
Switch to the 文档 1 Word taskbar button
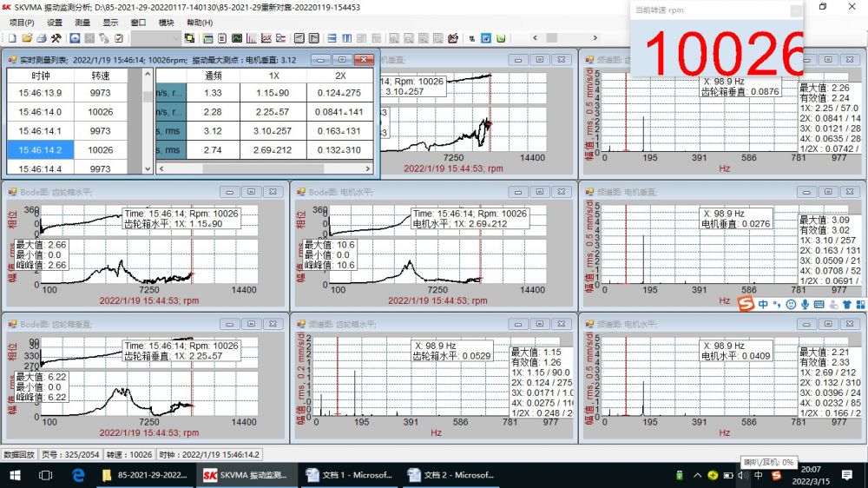tap(349, 475)
